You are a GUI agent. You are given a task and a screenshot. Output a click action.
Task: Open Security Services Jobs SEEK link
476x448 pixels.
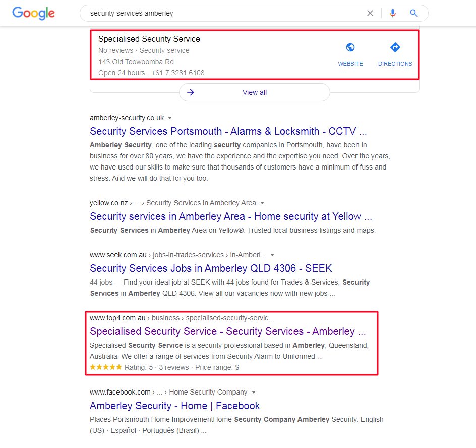tap(211, 268)
